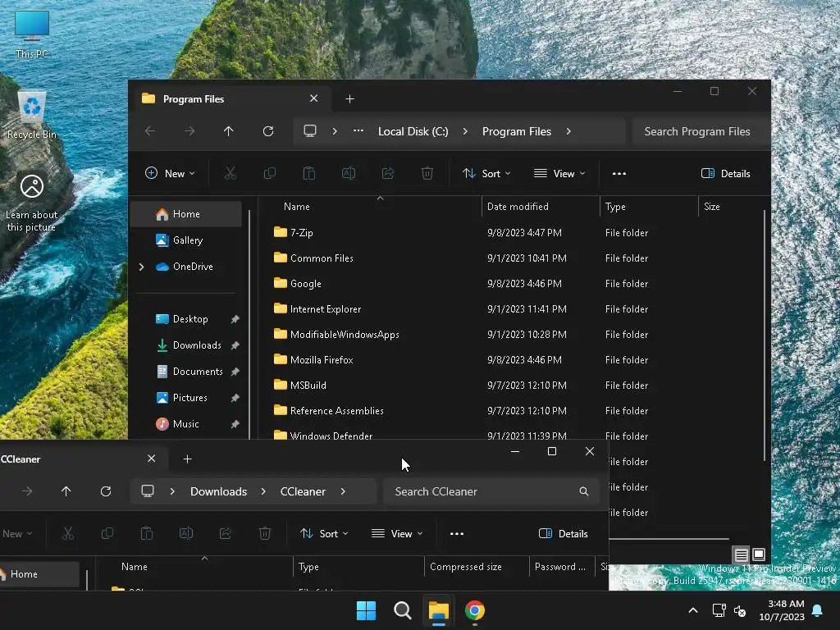The height and width of the screenshot is (630, 840).
Task: Select Home in Program Files navigation pane
Action: point(186,214)
